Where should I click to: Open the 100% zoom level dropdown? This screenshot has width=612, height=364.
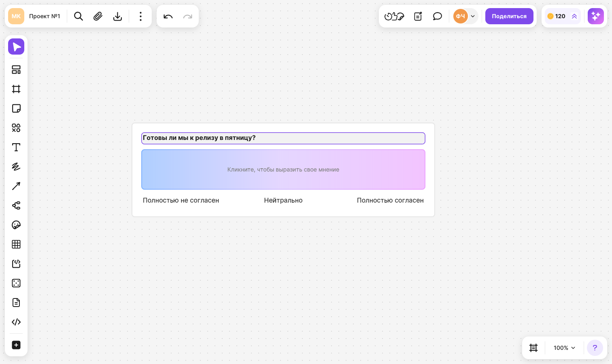pos(564,348)
